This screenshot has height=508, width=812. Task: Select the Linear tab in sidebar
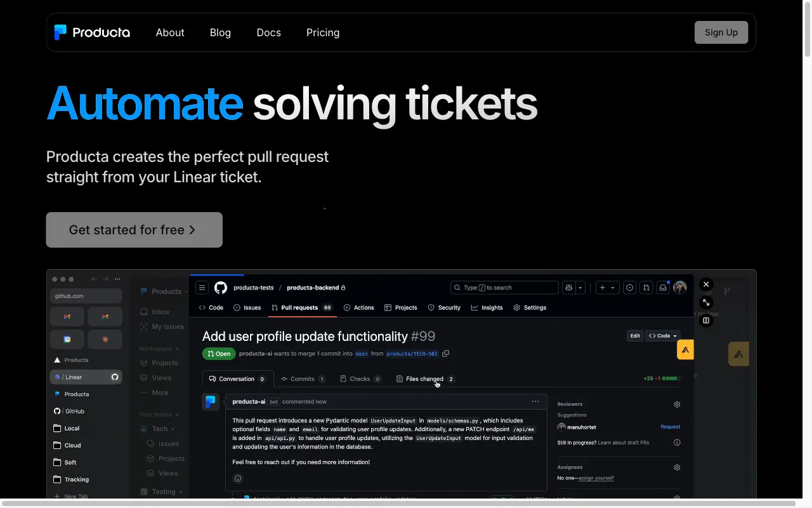[x=86, y=377]
